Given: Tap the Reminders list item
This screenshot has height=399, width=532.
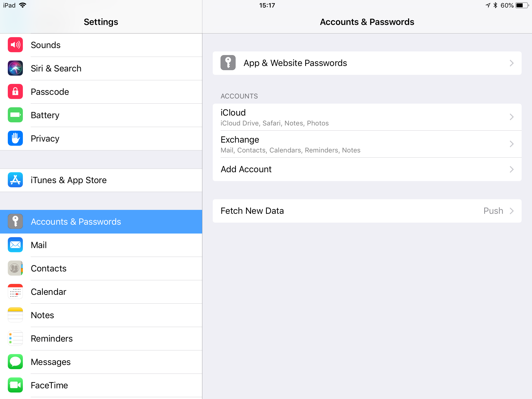Looking at the screenshot, I should coord(101,339).
